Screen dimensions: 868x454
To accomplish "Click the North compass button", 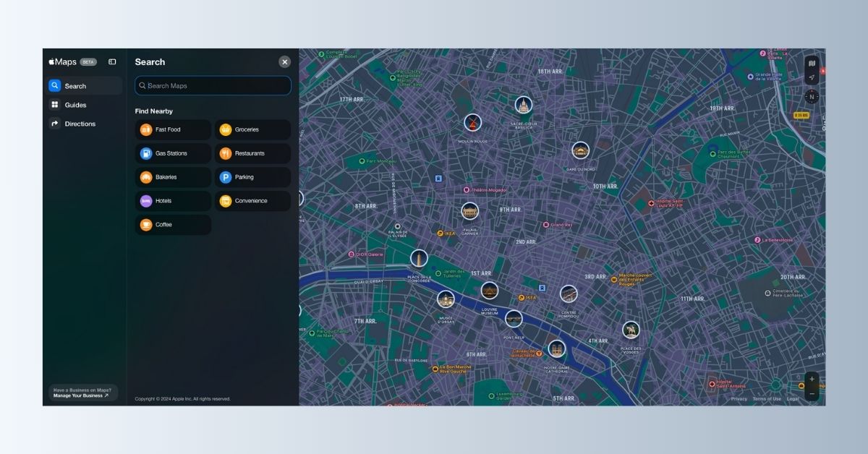I will (812, 97).
